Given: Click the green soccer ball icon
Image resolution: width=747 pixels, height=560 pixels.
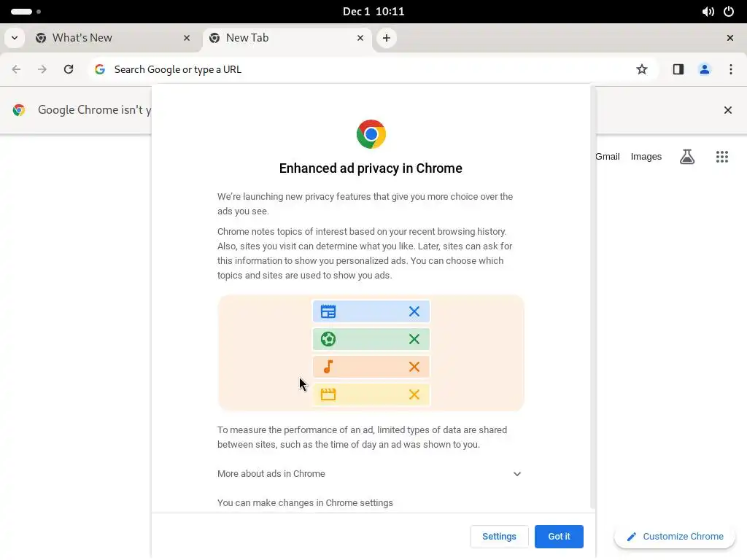Looking at the screenshot, I should [x=328, y=339].
